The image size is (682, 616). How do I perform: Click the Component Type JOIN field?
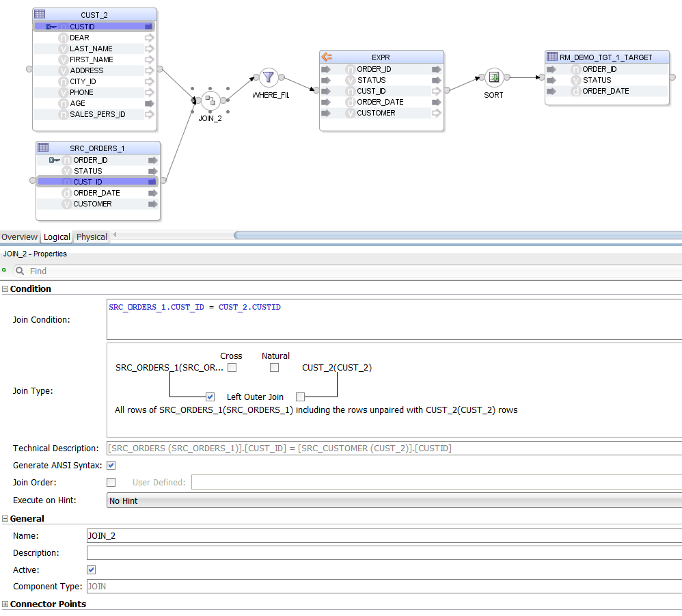(385, 587)
